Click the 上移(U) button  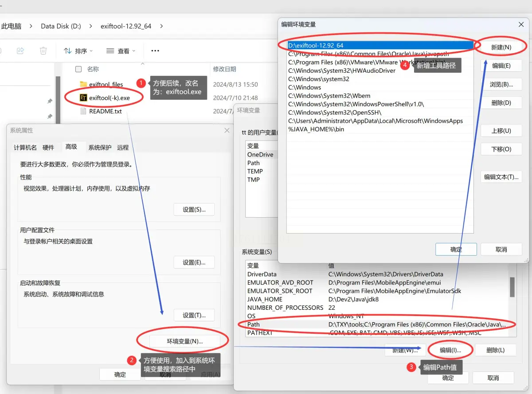point(501,131)
